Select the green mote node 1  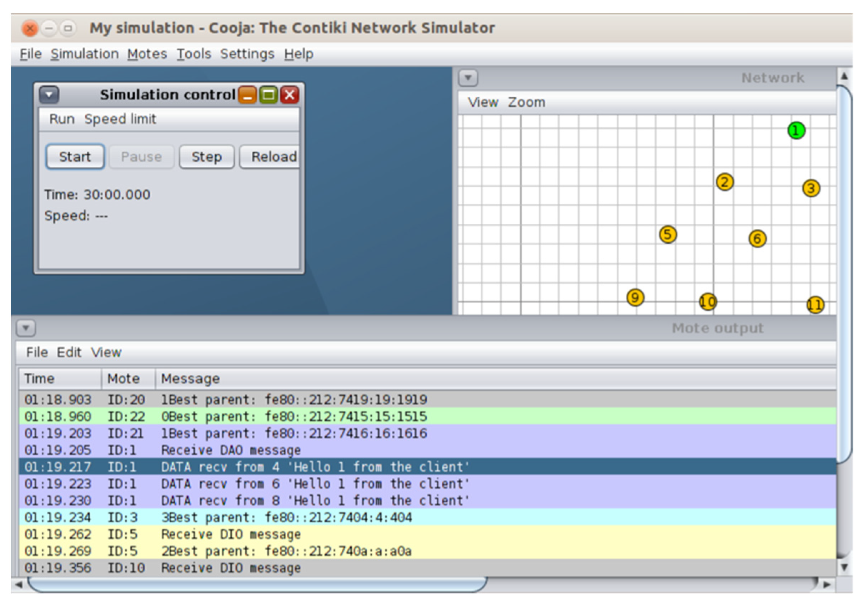[796, 131]
